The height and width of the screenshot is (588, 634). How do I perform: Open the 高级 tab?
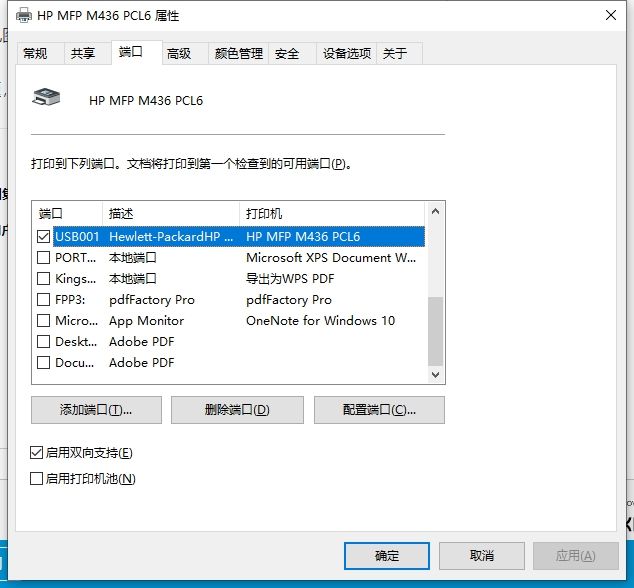[179, 54]
